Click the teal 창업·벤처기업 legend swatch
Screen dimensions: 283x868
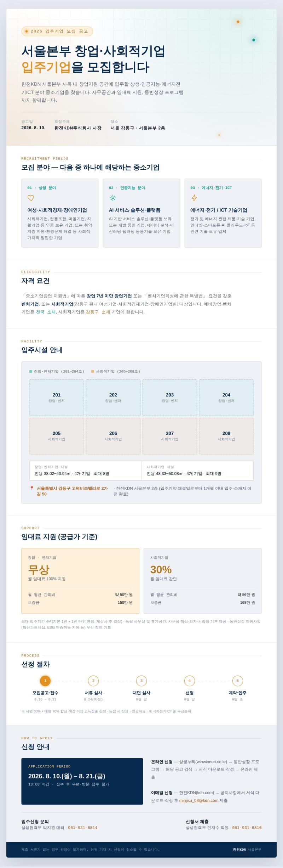pos(31,372)
